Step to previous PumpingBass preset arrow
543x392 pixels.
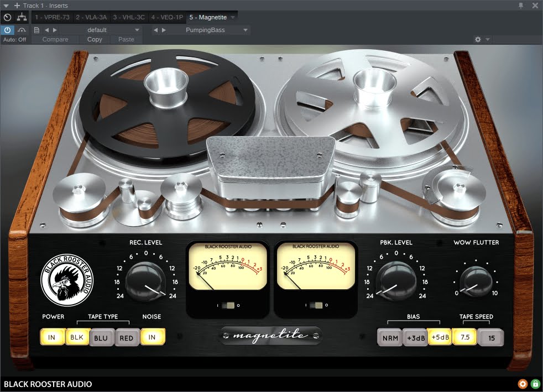click(156, 30)
